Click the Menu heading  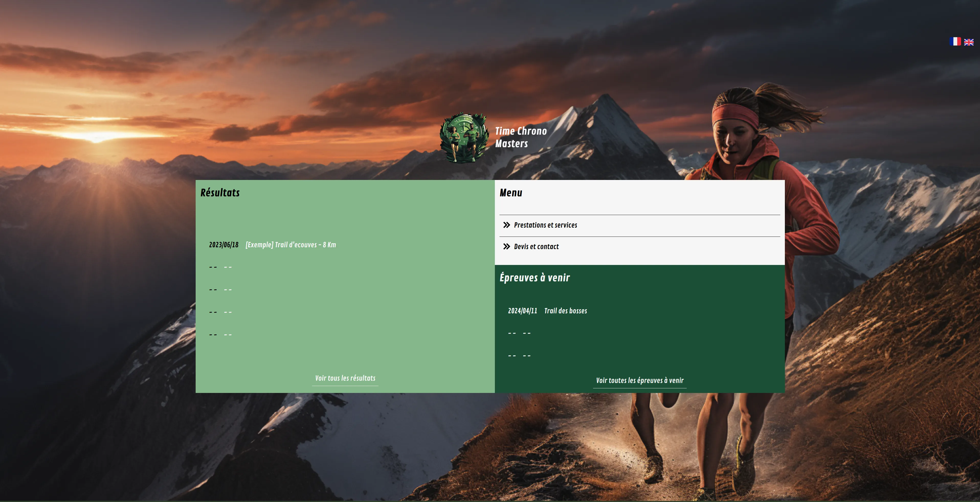point(510,193)
